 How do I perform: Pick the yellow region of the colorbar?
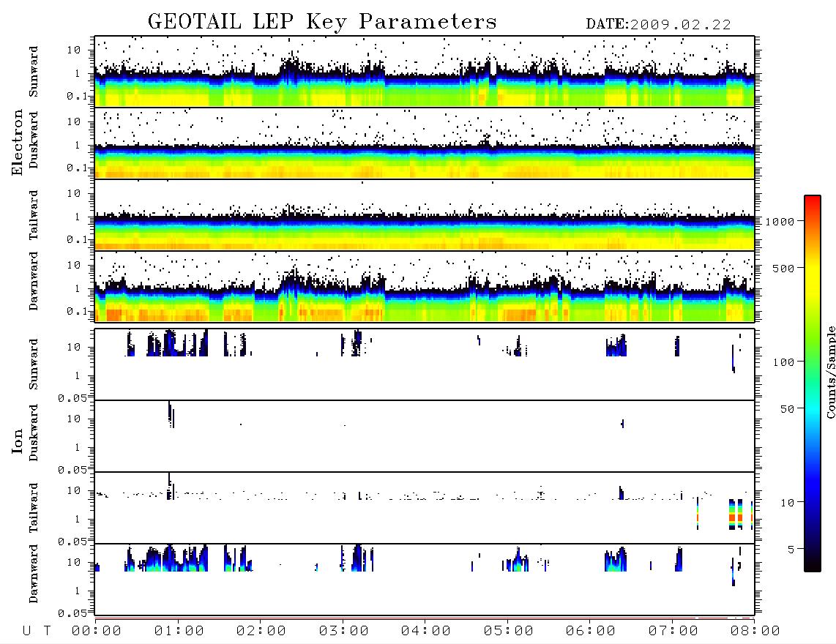[813, 277]
